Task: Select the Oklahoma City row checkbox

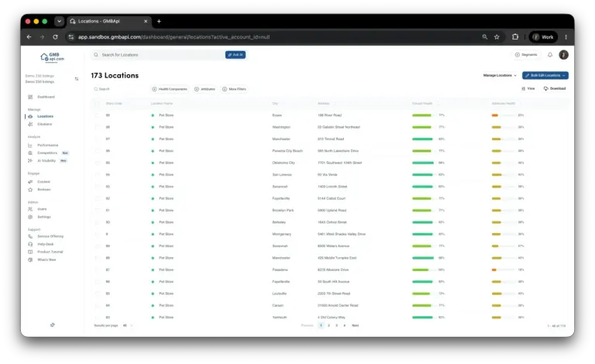Action: pos(97,163)
